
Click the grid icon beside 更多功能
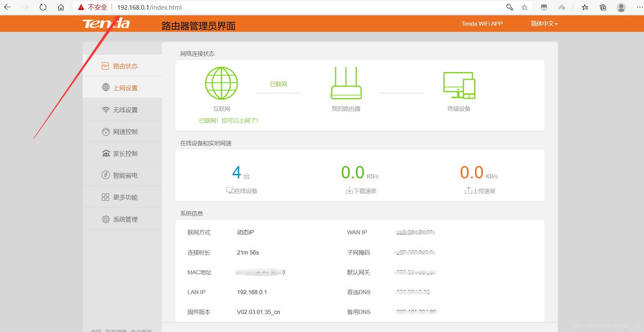[x=105, y=197]
